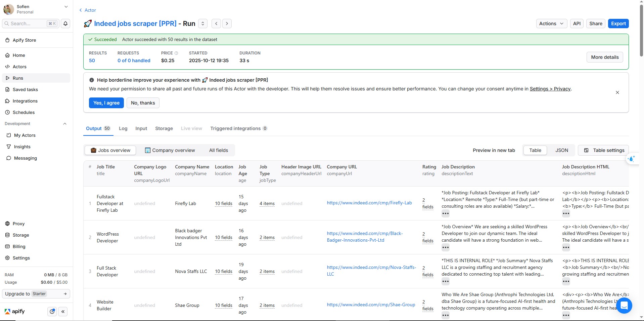
Task: Open the Actions dropdown
Action: pyautogui.click(x=552, y=24)
